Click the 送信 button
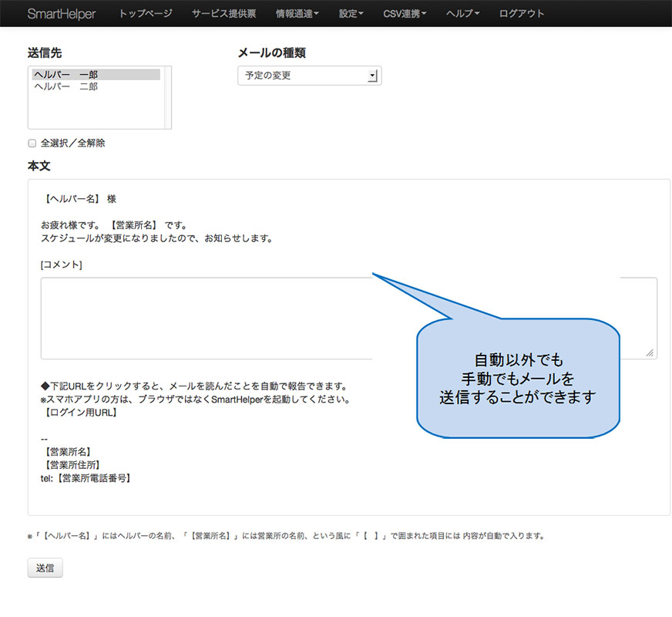 pyautogui.click(x=45, y=568)
